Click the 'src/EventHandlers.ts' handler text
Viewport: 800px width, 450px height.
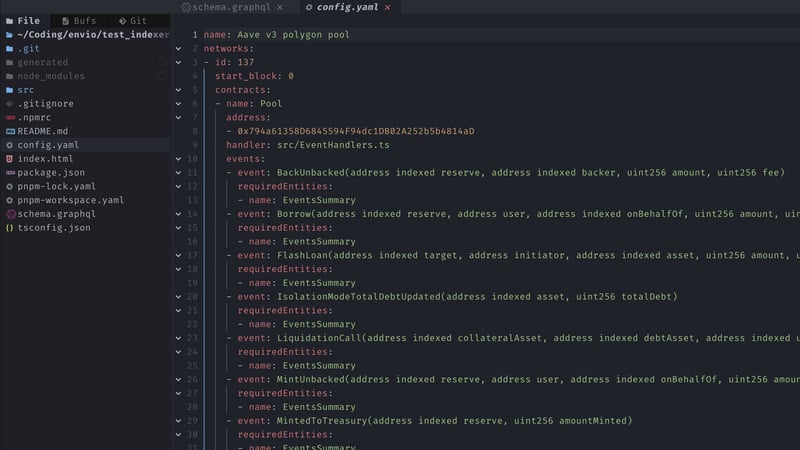coord(333,145)
